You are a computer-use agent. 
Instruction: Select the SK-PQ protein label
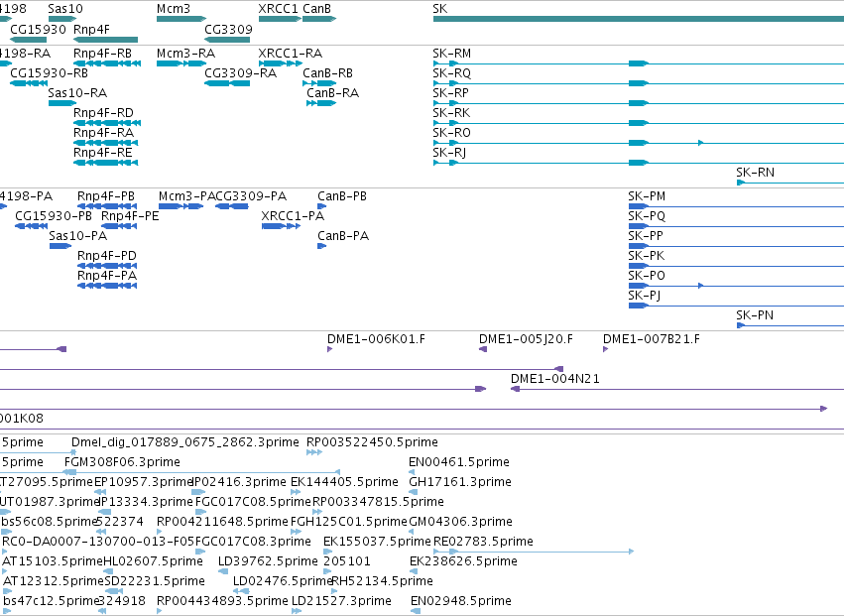[647, 216]
